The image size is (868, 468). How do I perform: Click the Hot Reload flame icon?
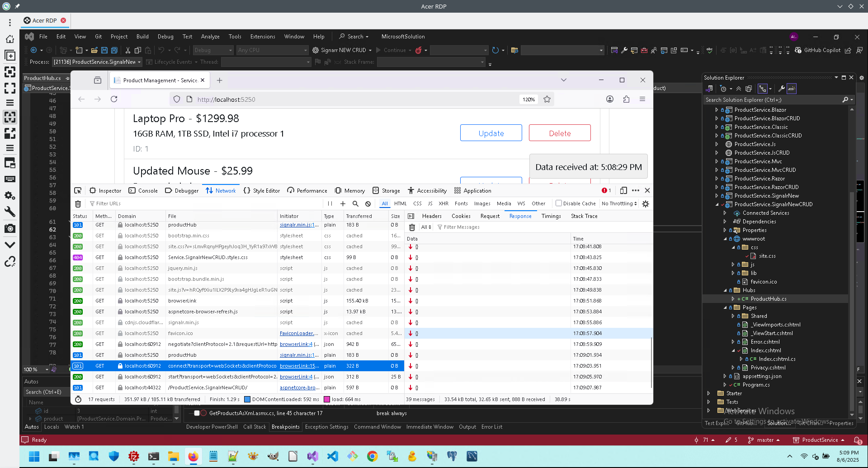pyautogui.click(x=419, y=50)
